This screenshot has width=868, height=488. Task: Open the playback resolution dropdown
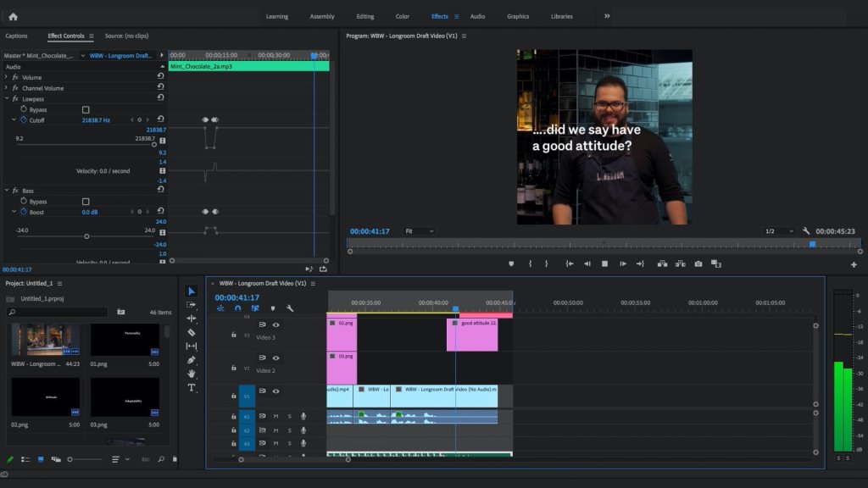point(779,231)
